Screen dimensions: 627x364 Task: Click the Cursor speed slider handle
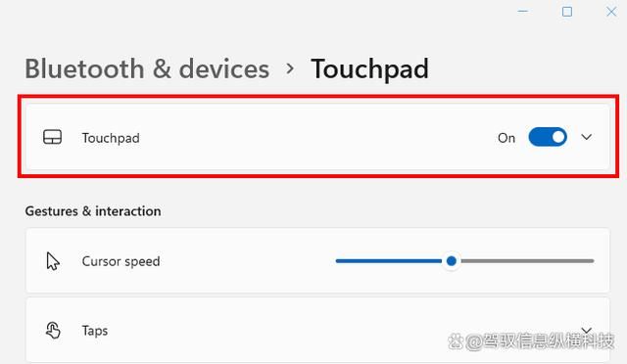(x=452, y=261)
